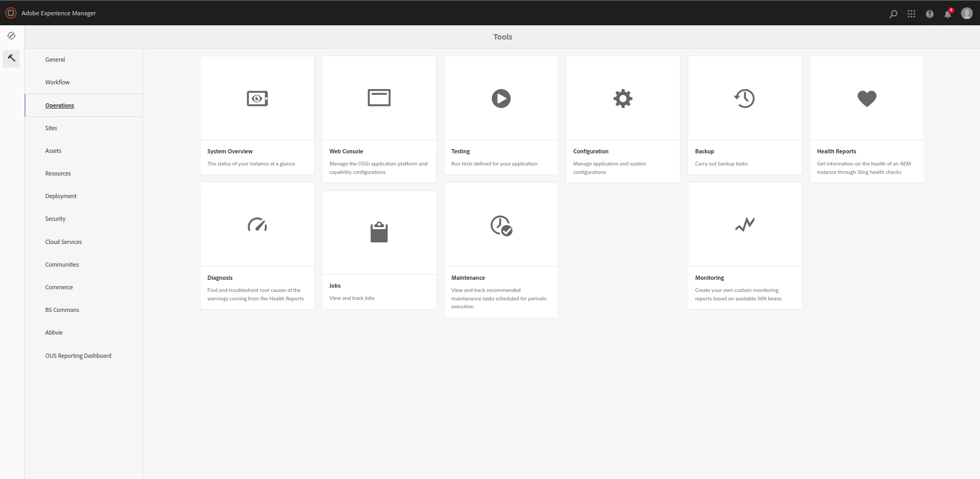Open the Help question mark icon
This screenshot has height=479, width=980.
tap(929, 14)
